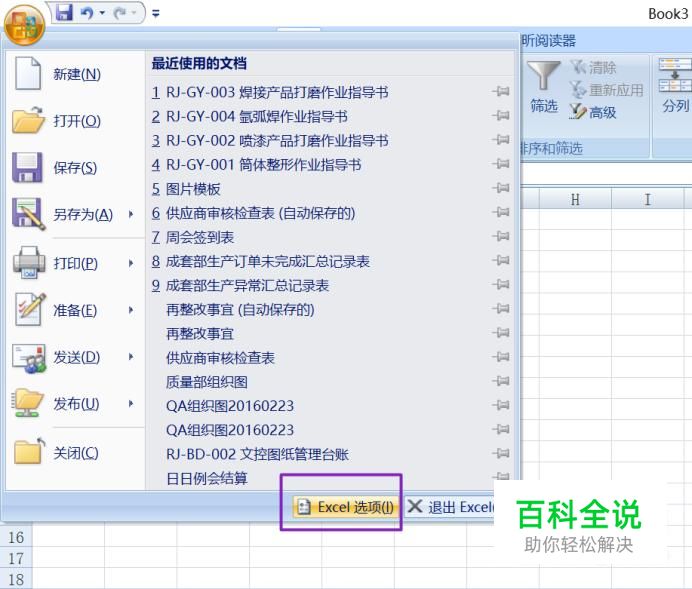692x589 pixels.
Task: Pin RJ-GY-002 喷漆产品打磨作业指导书 to the list
Action: click(x=501, y=140)
